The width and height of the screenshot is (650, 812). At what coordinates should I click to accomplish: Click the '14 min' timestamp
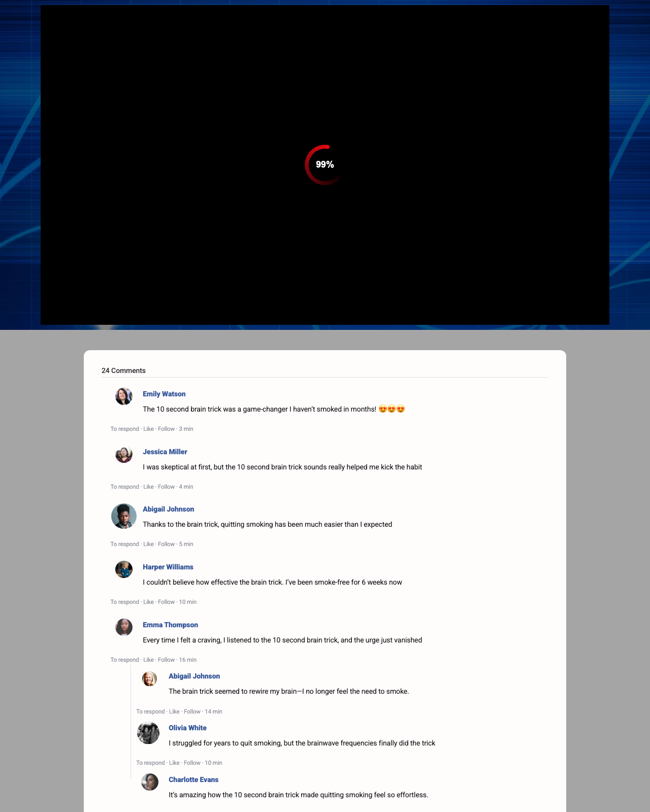click(x=213, y=712)
